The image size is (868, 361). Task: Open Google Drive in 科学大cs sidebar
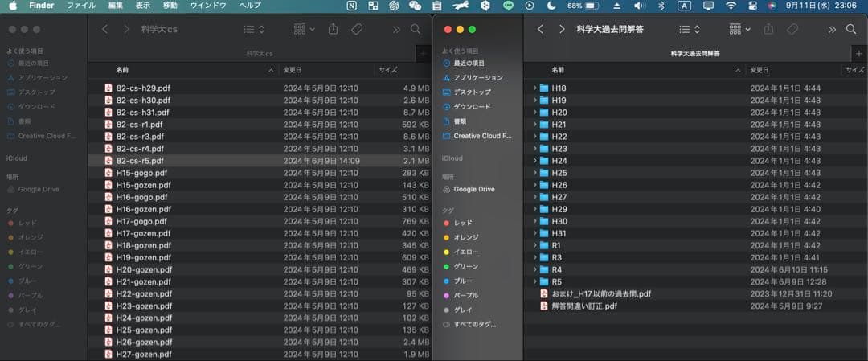click(33, 190)
